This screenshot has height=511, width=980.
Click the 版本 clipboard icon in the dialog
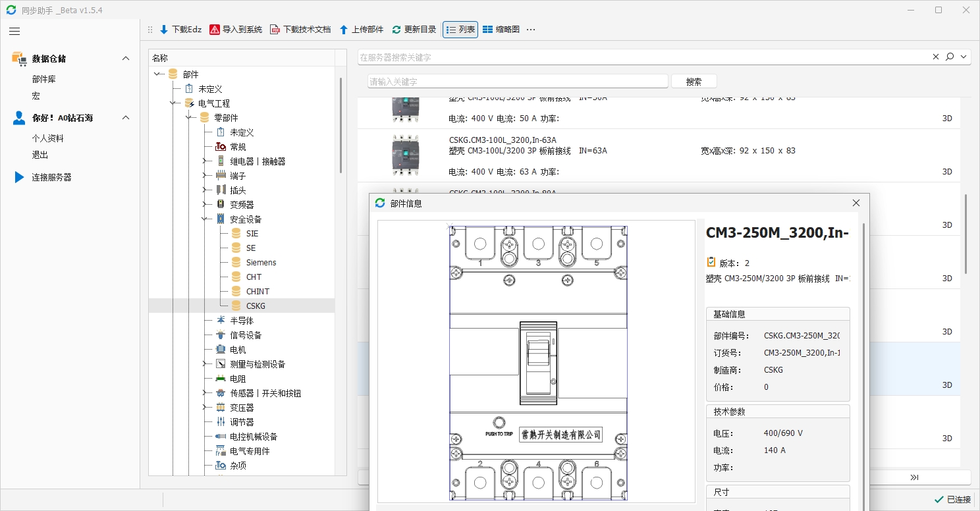tap(711, 263)
